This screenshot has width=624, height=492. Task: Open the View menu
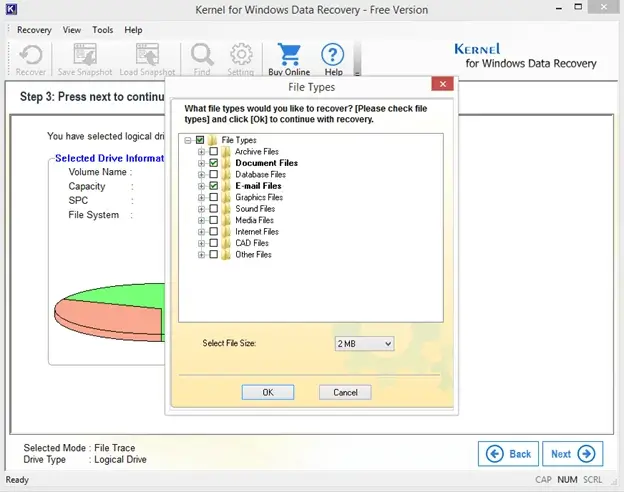coord(72,30)
